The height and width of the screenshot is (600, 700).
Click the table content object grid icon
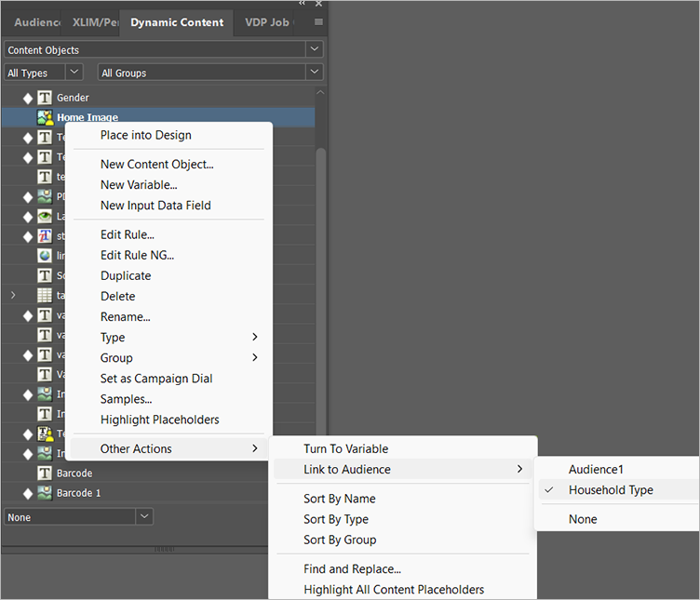coord(44,295)
